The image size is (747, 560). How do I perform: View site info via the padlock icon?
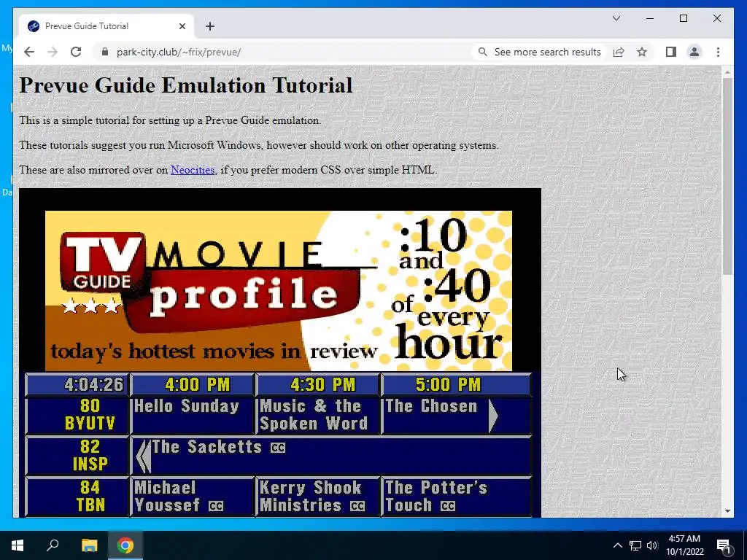point(105,52)
